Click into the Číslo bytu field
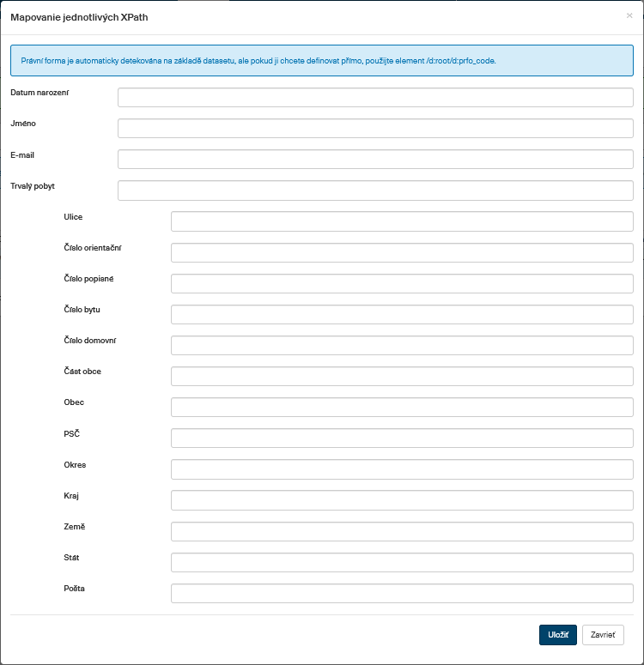Image resolution: width=644 pixels, height=665 pixels. click(x=402, y=314)
